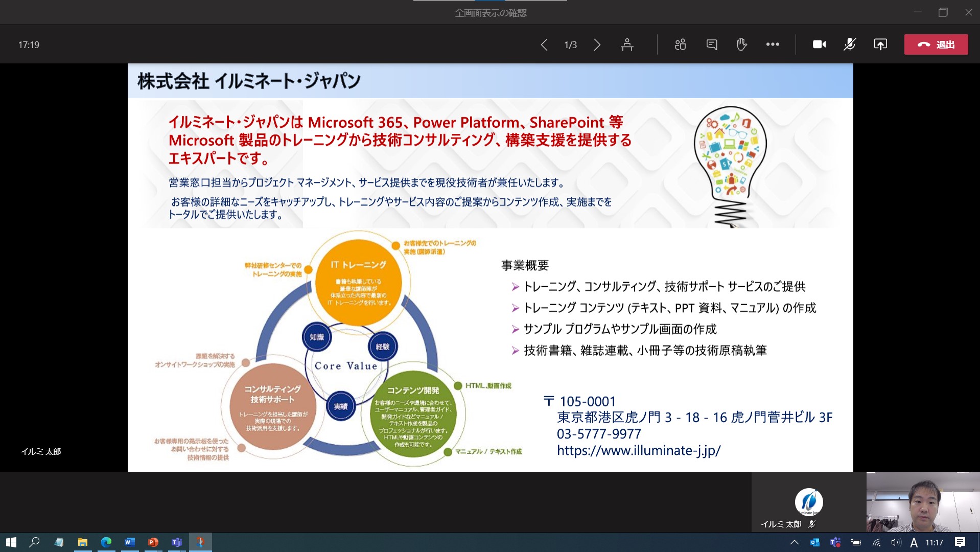Restore down the Teams meeting window
The height and width of the screenshot is (552, 980).
943,12
